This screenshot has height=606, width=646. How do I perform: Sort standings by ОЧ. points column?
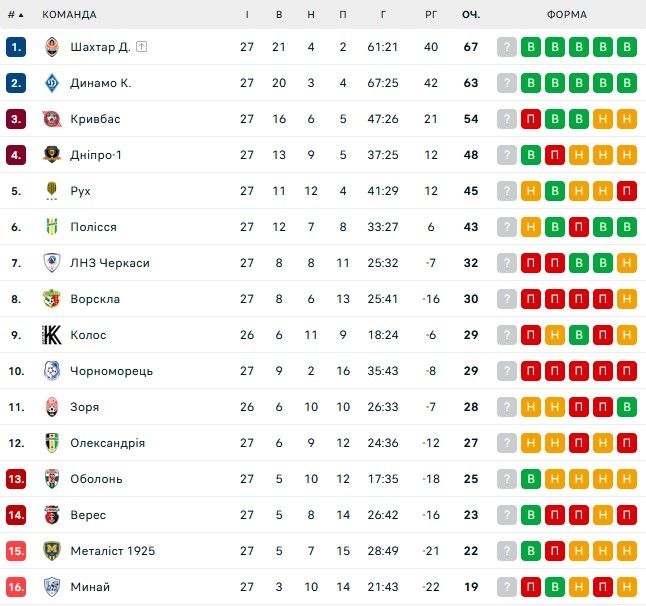[470, 15]
